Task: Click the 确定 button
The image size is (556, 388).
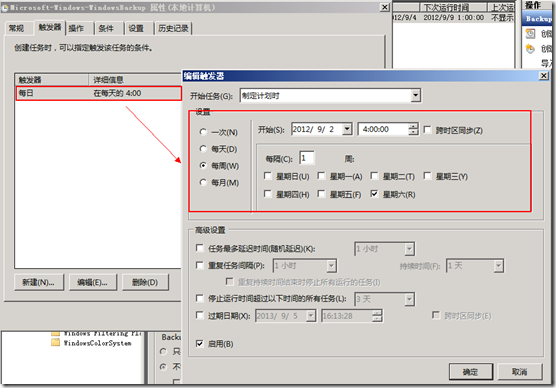Action: [471, 371]
